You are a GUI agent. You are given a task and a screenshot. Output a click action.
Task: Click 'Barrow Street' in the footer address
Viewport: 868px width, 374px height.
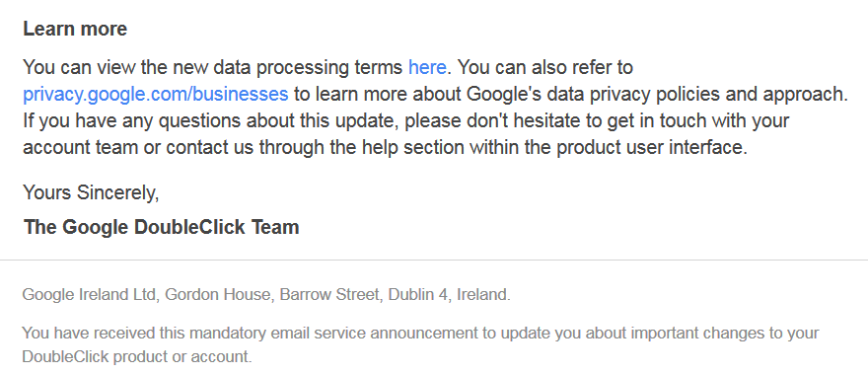point(330,295)
